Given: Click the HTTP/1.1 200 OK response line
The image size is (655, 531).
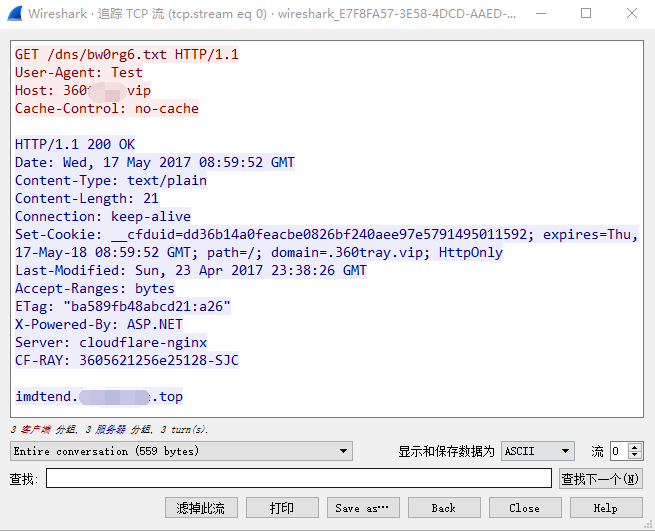Looking at the screenshot, I should point(75,144).
